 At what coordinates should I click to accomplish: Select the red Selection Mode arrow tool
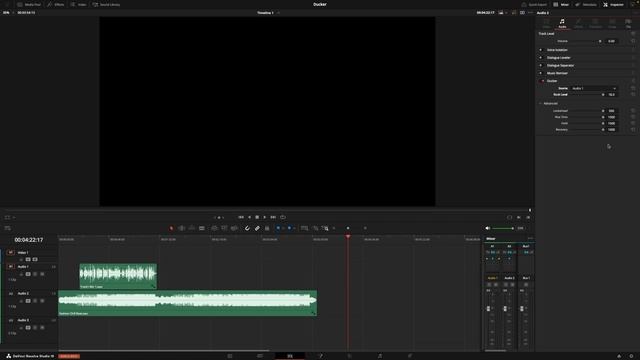(x=171, y=228)
